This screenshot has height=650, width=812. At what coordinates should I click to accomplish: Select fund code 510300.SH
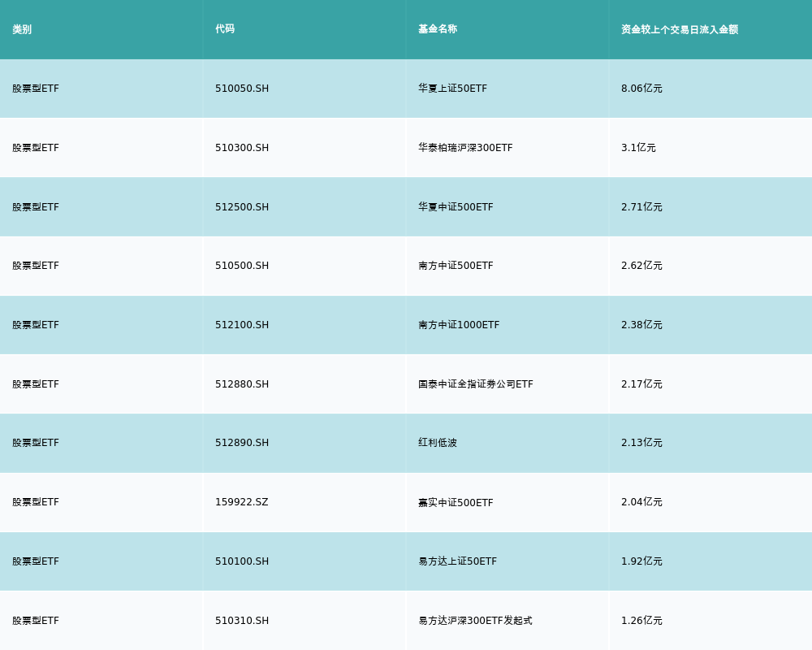[242, 148]
